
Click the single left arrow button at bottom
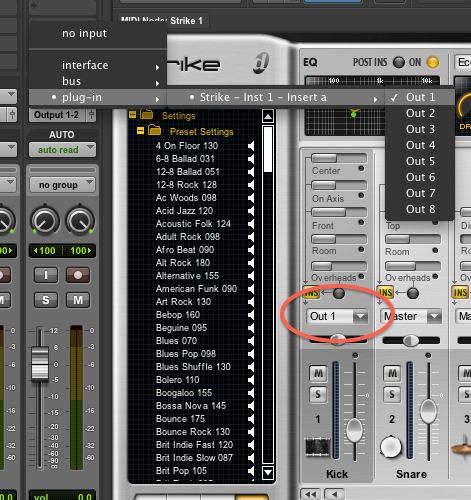(334, 494)
